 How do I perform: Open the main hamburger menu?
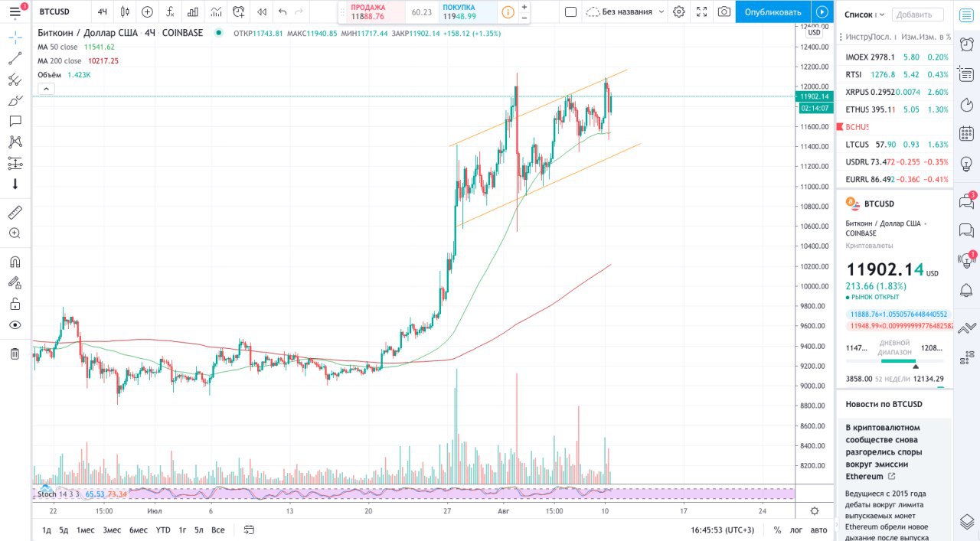point(15,11)
